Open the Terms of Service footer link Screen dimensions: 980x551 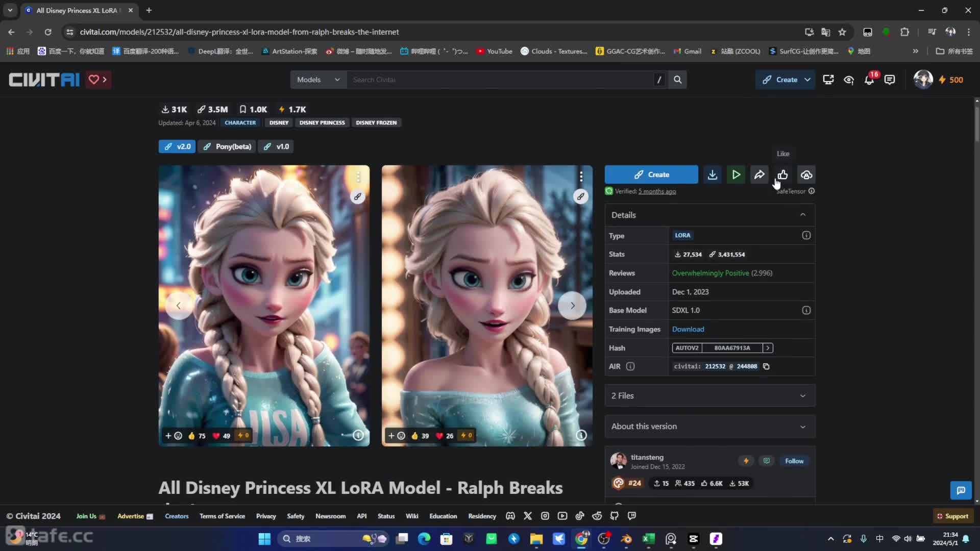(222, 516)
